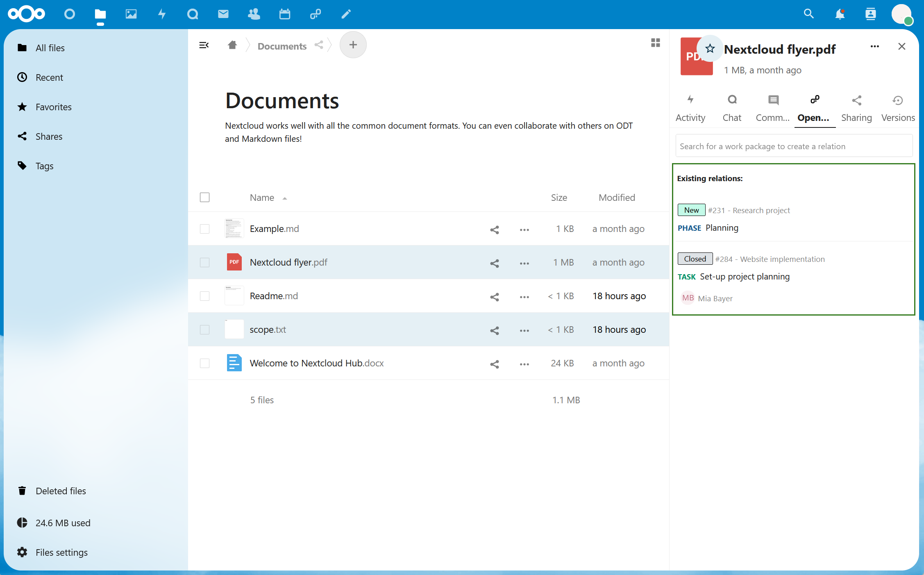Screen dimensions: 924x575
Task: Open the more-actions menu for Welcome to Nextcloud Hub.docx
Action: click(x=524, y=364)
